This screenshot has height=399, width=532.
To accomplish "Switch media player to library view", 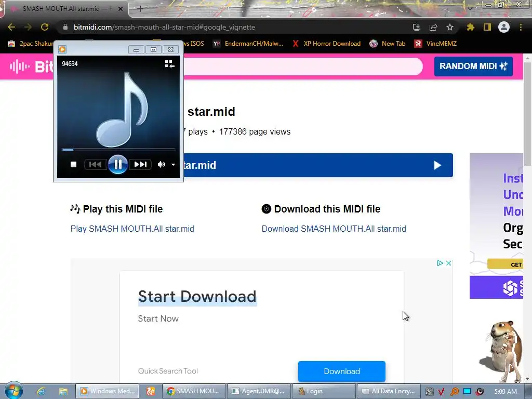I will [169, 64].
